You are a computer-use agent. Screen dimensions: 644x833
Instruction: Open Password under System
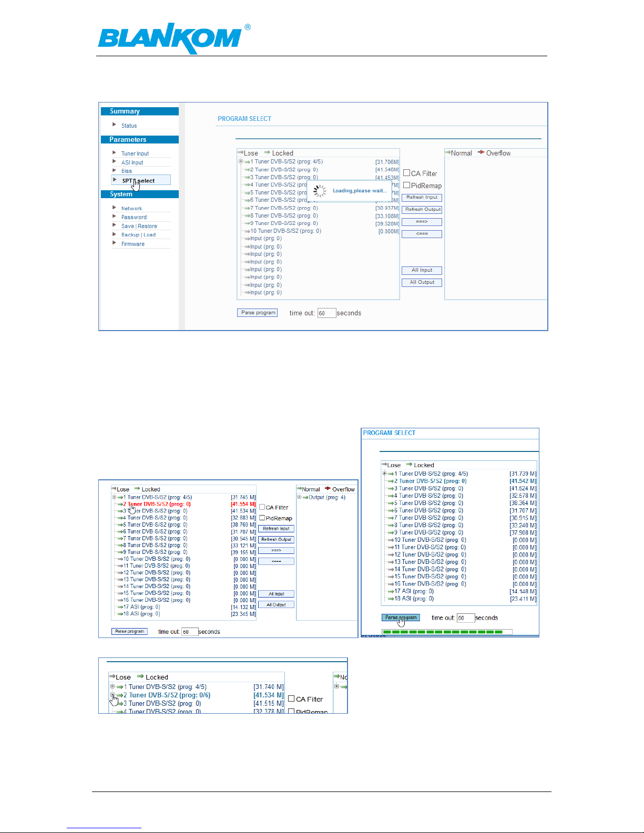pyautogui.click(x=134, y=217)
